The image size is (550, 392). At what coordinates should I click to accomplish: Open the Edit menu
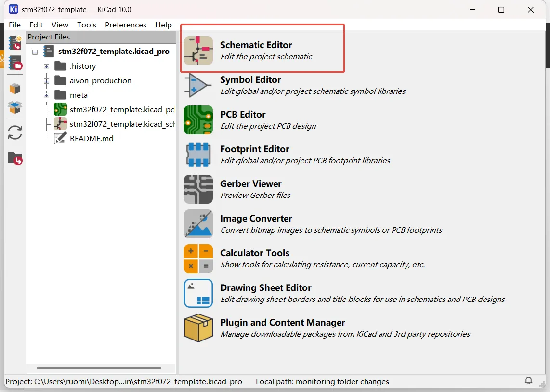pyautogui.click(x=36, y=25)
